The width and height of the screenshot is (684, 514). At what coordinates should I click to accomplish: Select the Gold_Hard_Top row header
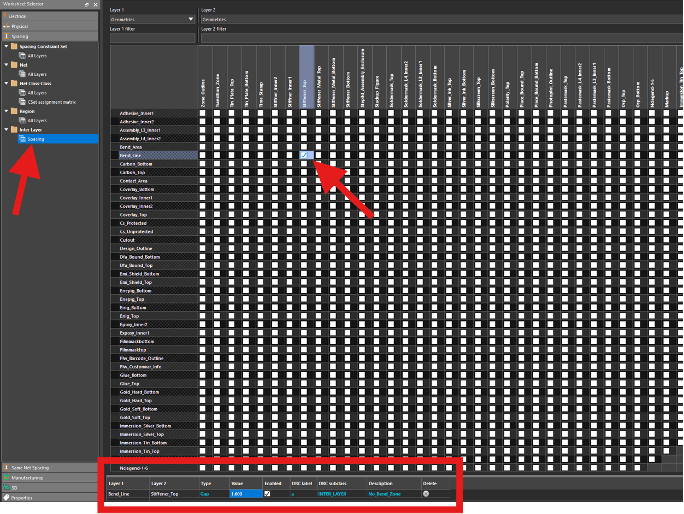154,401
